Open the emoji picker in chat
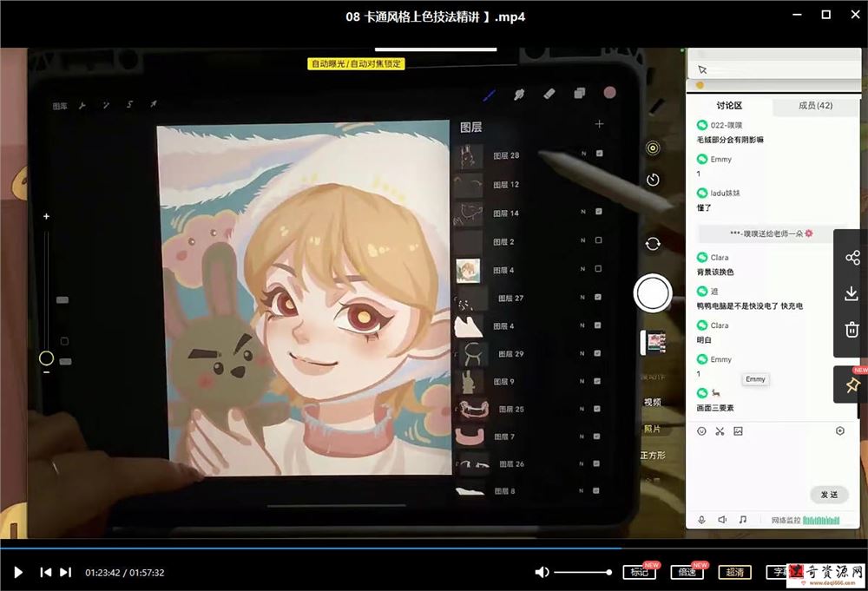 click(701, 431)
